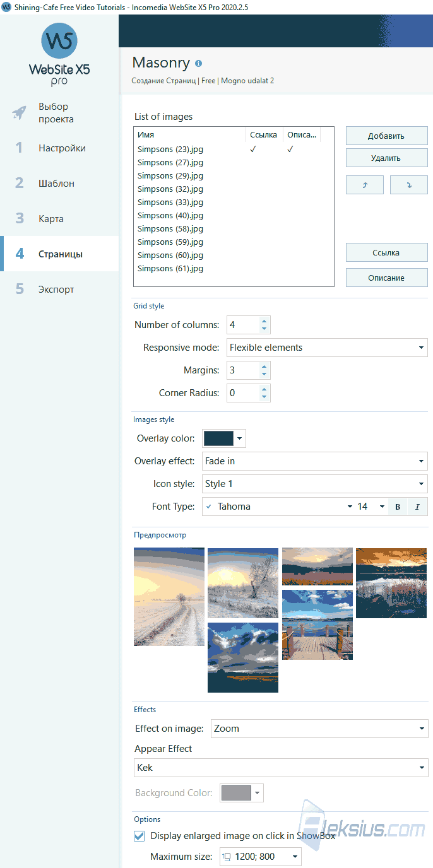Image resolution: width=433 pixels, height=868 pixels.
Task: Open Effect on image Zoom dropdown
Action: coord(319,729)
